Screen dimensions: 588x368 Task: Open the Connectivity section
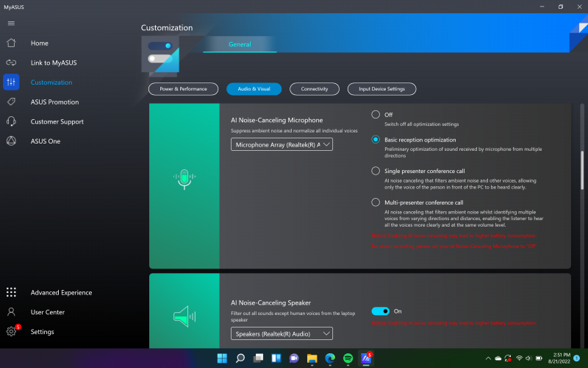pos(315,89)
